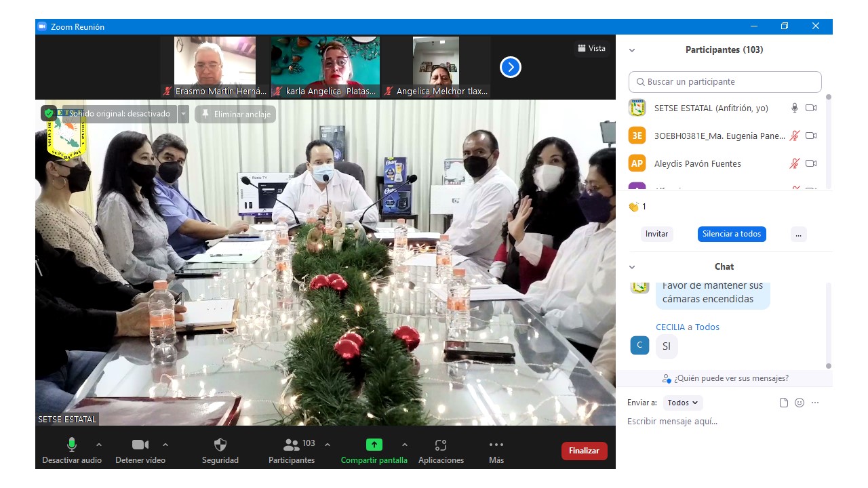Click SETSE ESTATAL host avatar icon
The height and width of the screenshot is (488, 868).
[x=637, y=108]
